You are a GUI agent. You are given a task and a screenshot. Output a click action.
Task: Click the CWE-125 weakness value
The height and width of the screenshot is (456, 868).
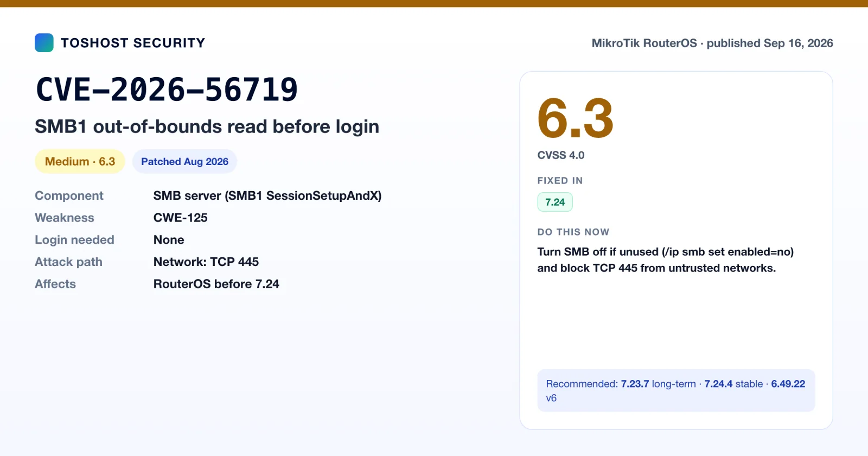click(x=181, y=218)
